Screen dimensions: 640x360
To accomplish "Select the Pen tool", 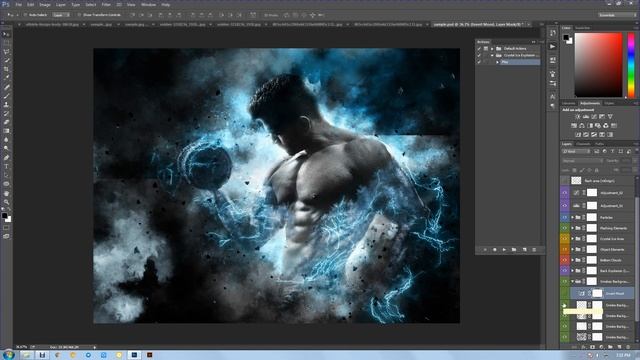I will tap(6, 158).
